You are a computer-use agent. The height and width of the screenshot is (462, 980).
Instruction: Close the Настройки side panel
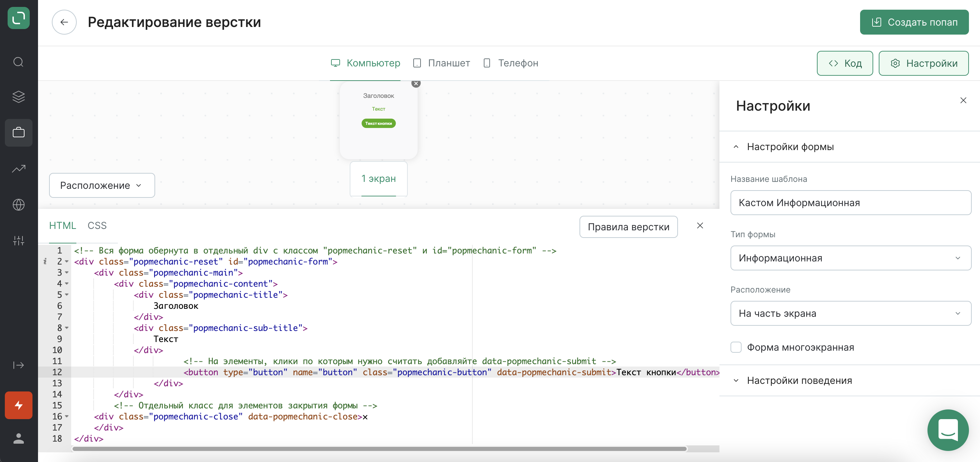click(963, 100)
